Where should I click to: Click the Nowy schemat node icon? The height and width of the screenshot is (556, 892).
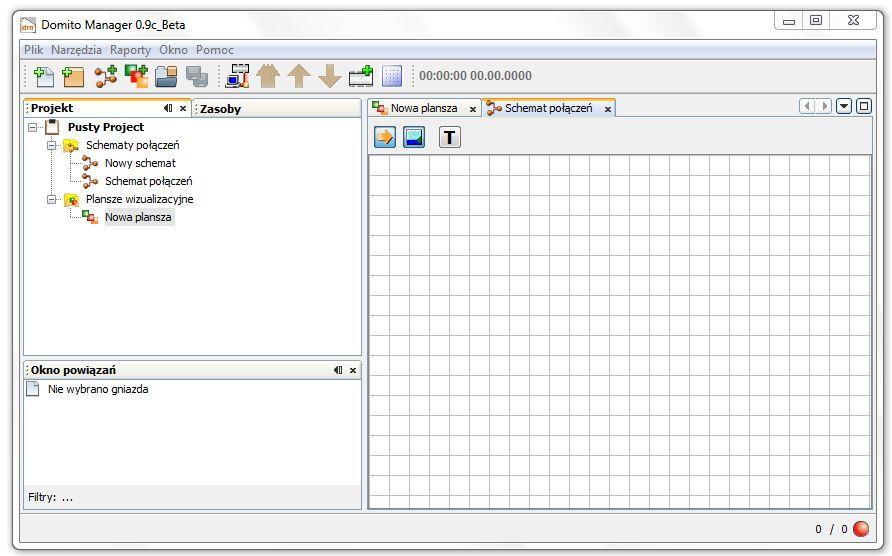point(90,163)
